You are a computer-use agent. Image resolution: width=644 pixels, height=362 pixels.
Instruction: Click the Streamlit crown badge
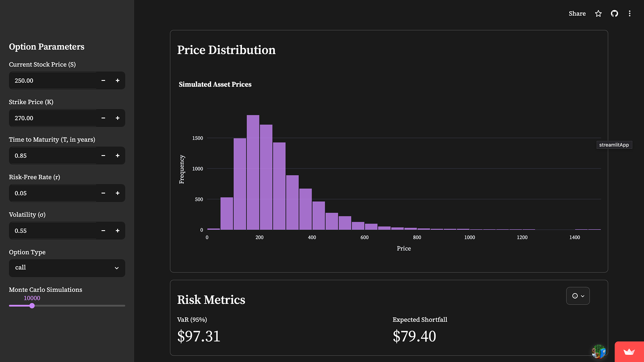[629, 352]
